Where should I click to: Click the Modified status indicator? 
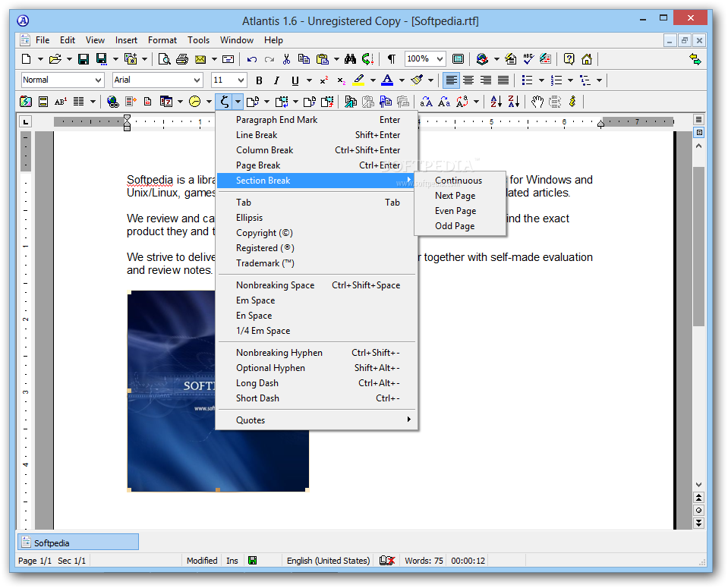(x=202, y=561)
